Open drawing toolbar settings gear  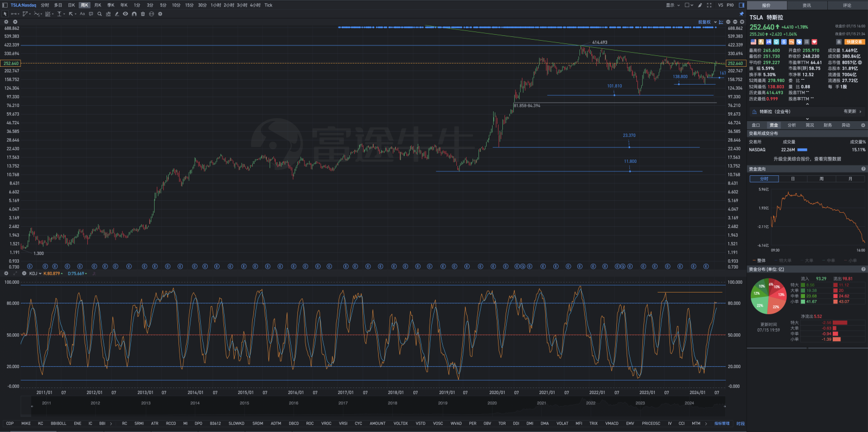[160, 14]
